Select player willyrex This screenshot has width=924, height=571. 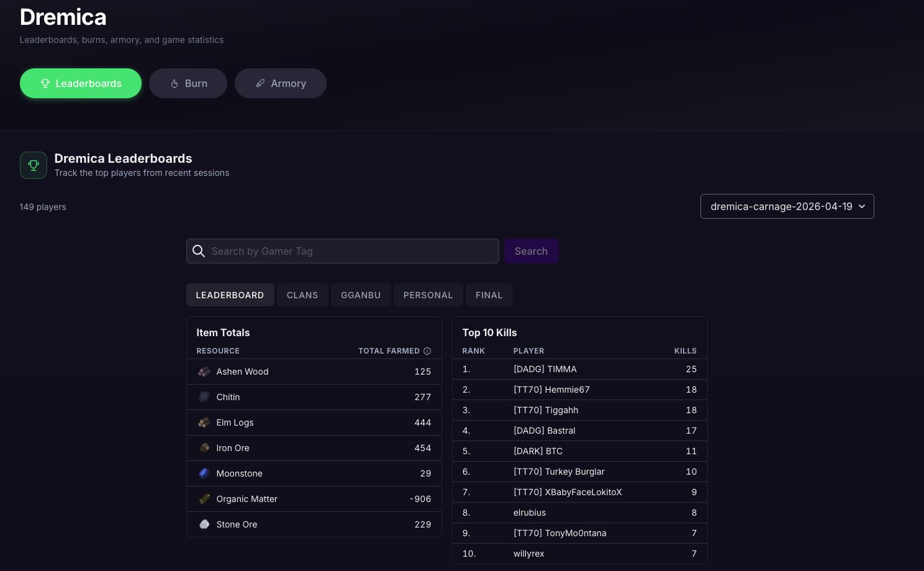pos(529,554)
